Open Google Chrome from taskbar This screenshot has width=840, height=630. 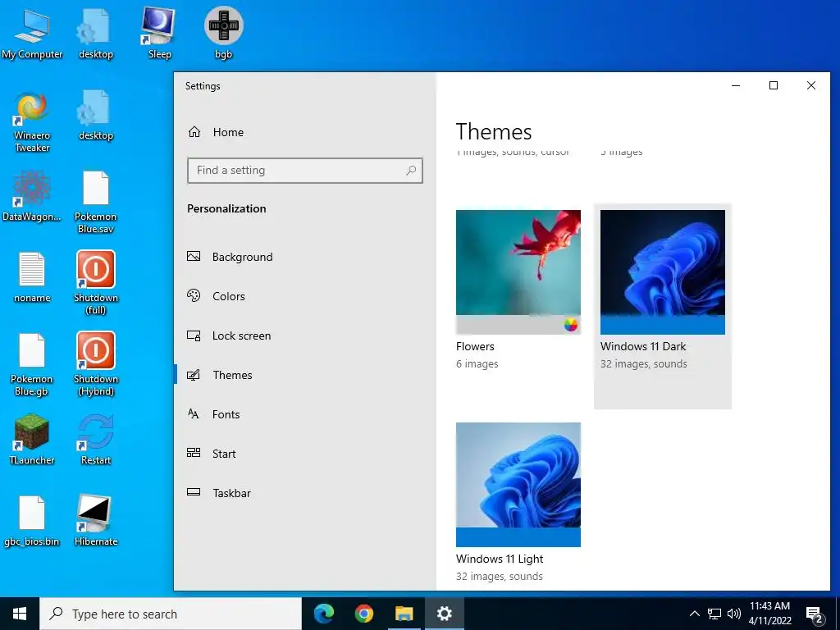click(363, 614)
